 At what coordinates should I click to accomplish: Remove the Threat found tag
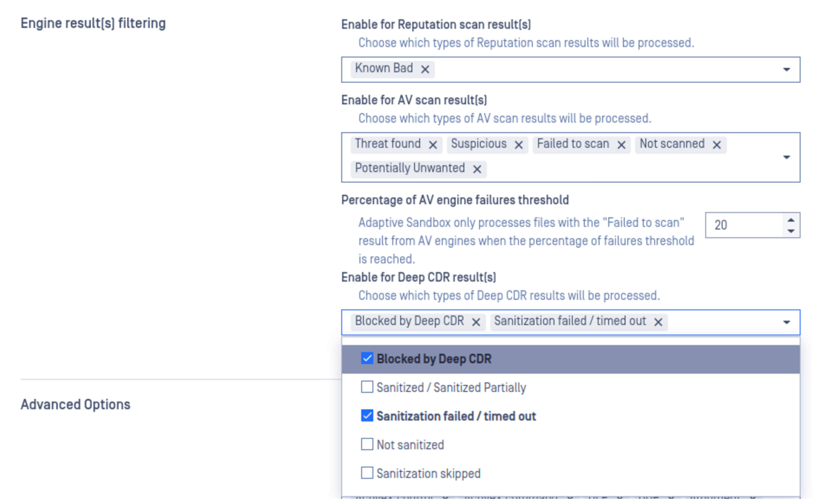(x=433, y=145)
